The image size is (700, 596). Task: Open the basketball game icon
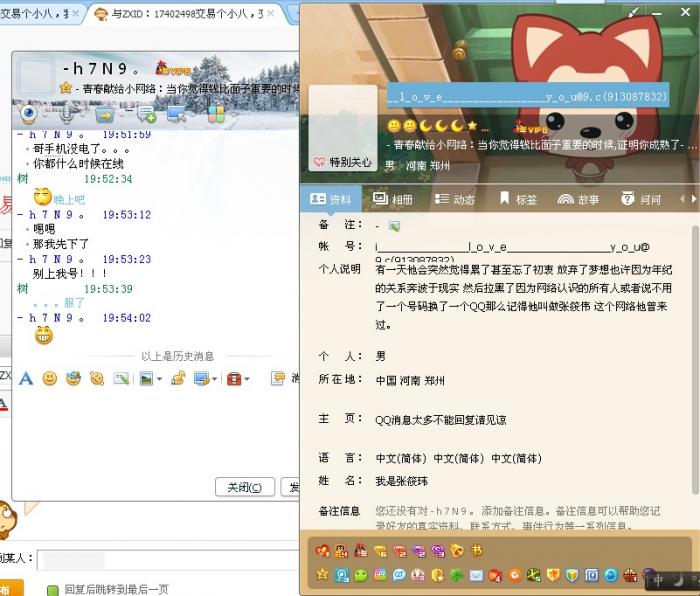(630, 575)
